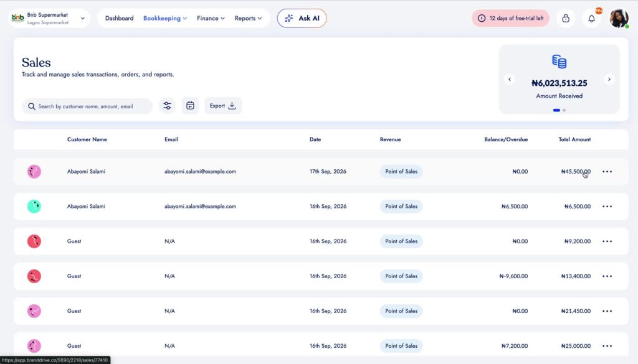Focus the customer search field
638x364 pixels.
(x=87, y=106)
